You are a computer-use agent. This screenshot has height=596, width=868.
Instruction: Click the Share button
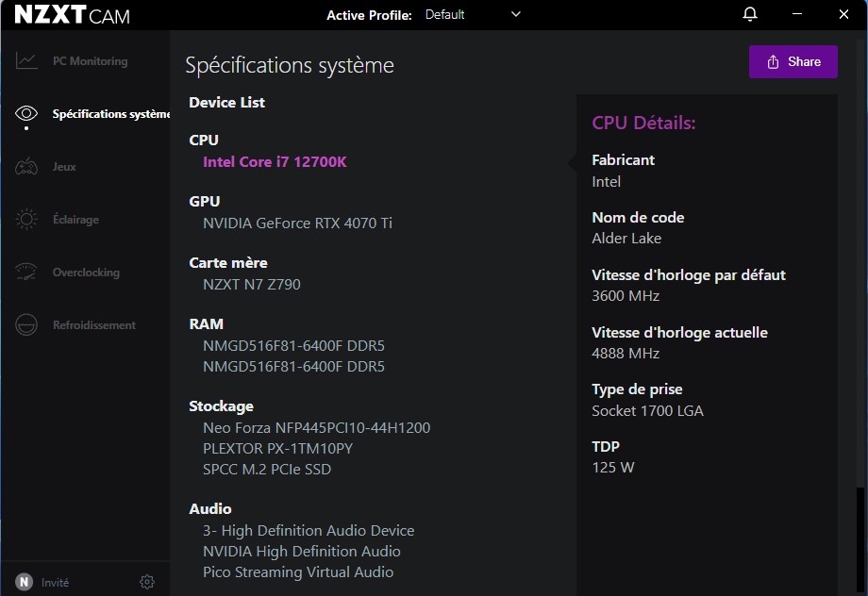pos(793,61)
